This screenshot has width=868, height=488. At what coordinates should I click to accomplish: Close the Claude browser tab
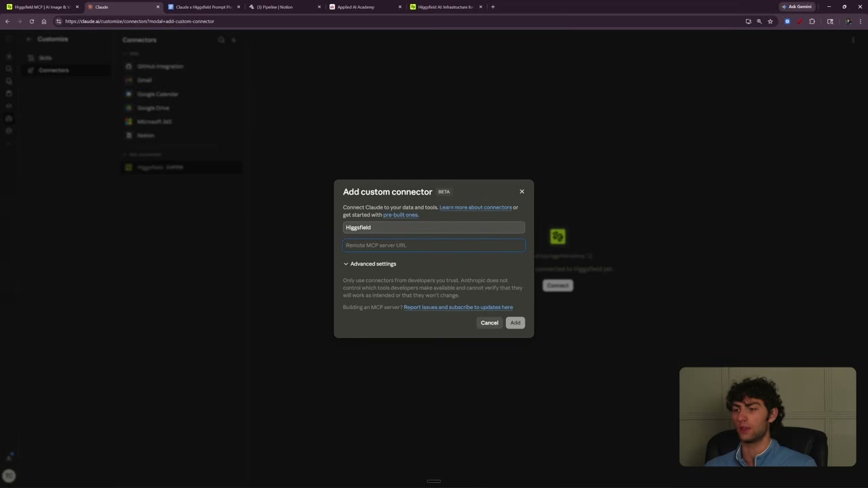coord(158,7)
